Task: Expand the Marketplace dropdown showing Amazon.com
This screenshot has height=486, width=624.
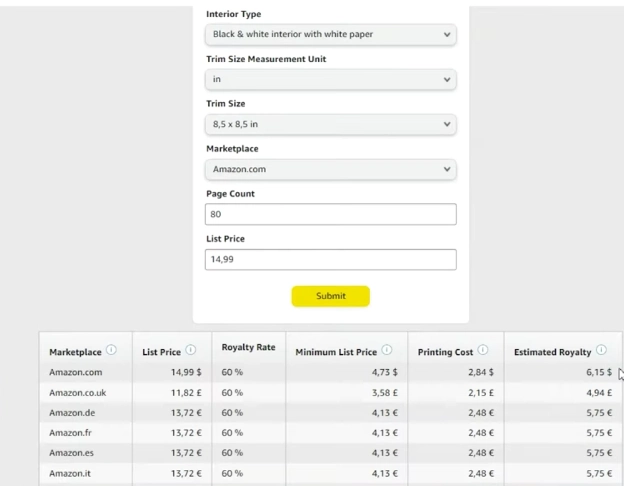Action: coord(331,169)
